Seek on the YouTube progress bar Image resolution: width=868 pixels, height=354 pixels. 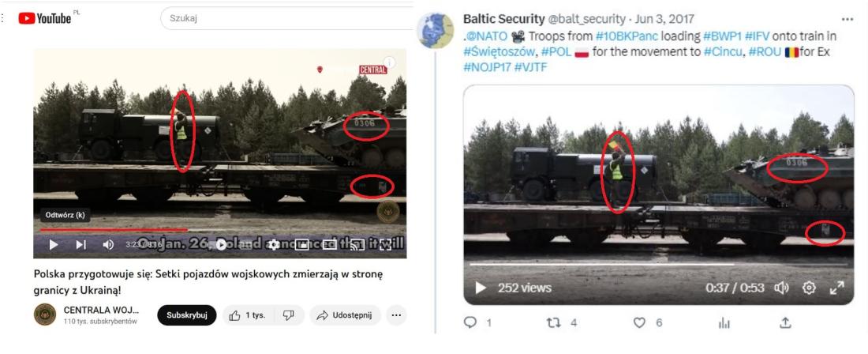(220, 229)
